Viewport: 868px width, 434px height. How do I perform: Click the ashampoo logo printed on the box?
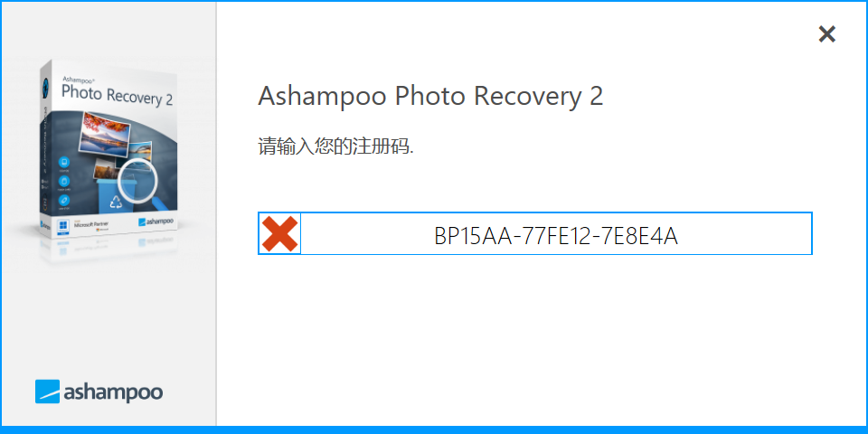coord(155,222)
